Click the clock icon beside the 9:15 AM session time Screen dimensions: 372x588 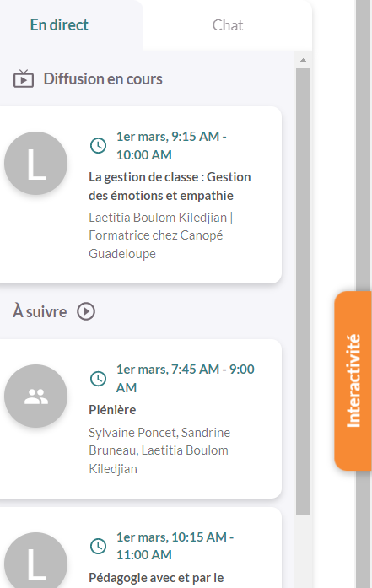pyautogui.click(x=98, y=145)
